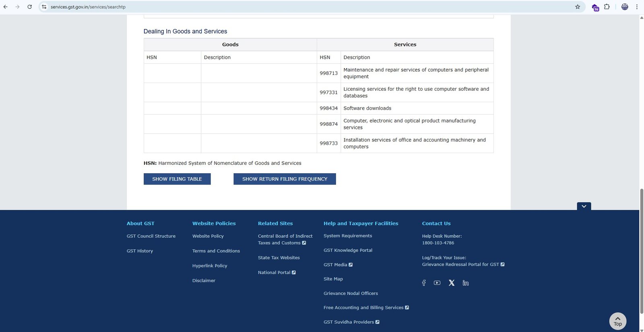644x332 pixels.
Task: Open National Portal link
Action: (x=277, y=273)
